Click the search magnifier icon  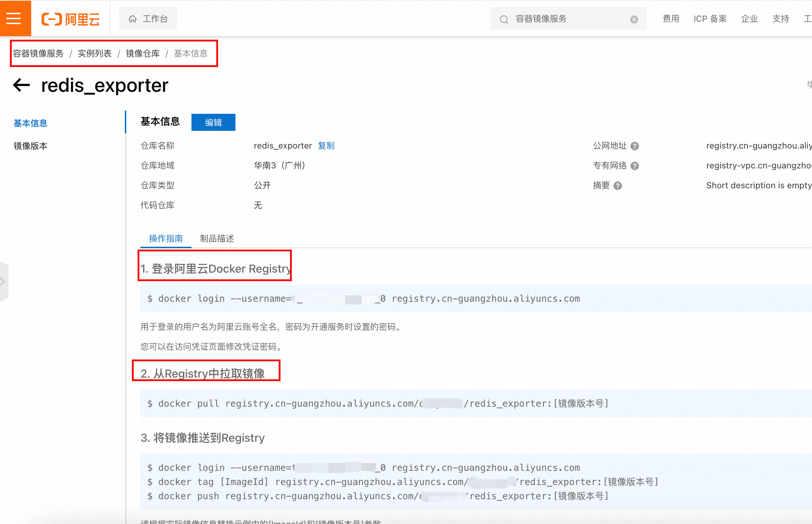[504, 19]
